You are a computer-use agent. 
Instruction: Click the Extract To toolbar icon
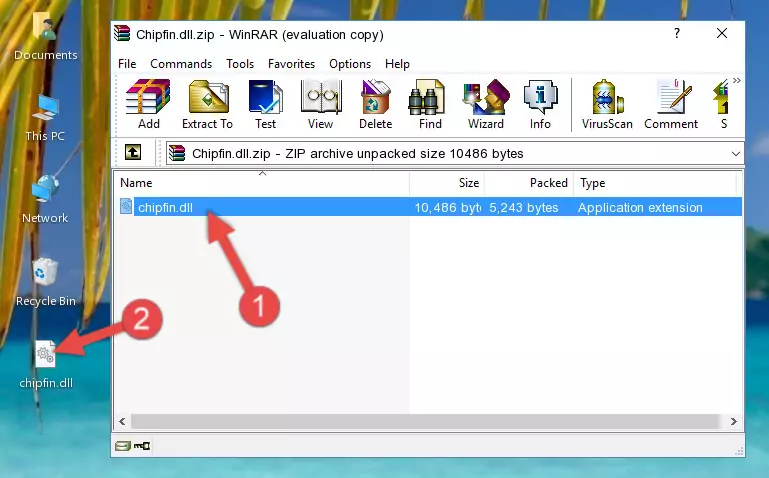tap(207, 104)
